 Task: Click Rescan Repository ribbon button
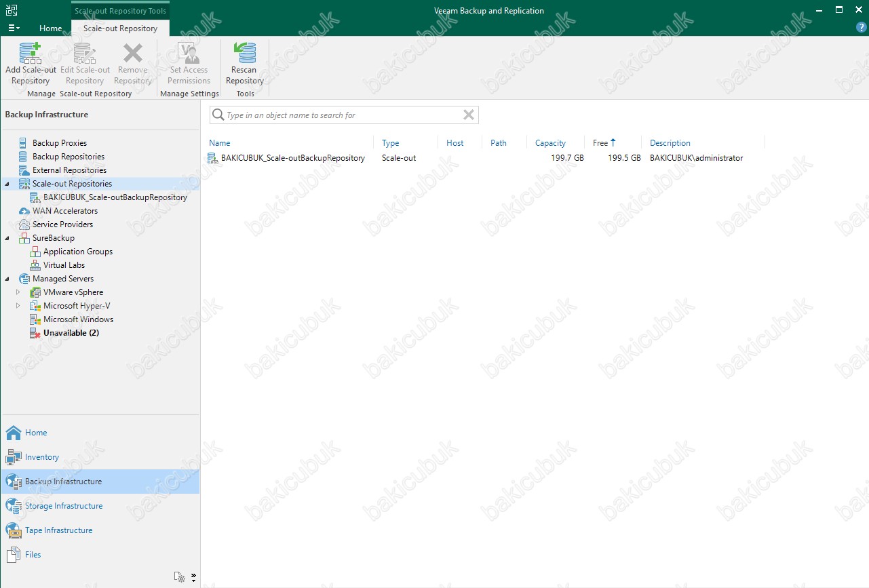(x=244, y=64)
